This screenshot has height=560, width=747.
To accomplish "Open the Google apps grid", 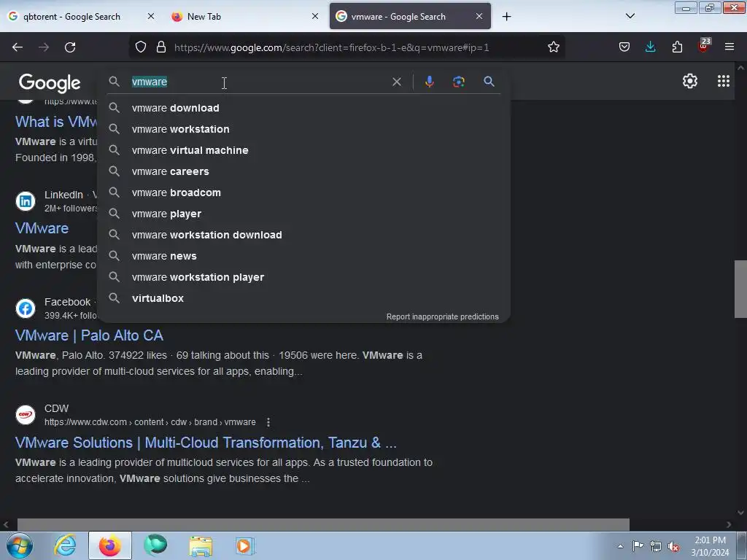I will (723, 82).
